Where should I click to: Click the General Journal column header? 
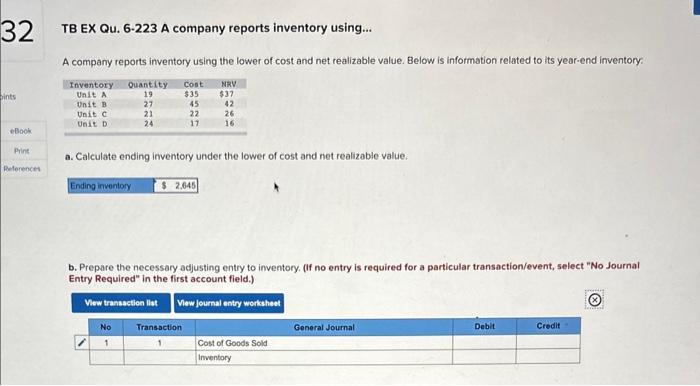click(x=324, y=327)
